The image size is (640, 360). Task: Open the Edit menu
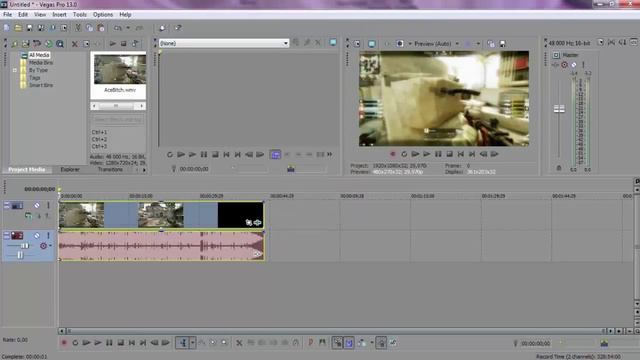click(23, 14)
